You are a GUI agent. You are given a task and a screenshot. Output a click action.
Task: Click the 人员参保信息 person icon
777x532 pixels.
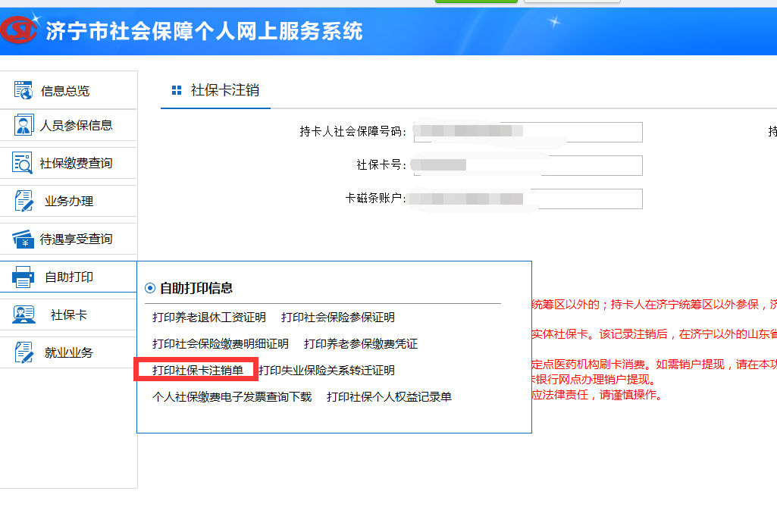pos(23,125)
